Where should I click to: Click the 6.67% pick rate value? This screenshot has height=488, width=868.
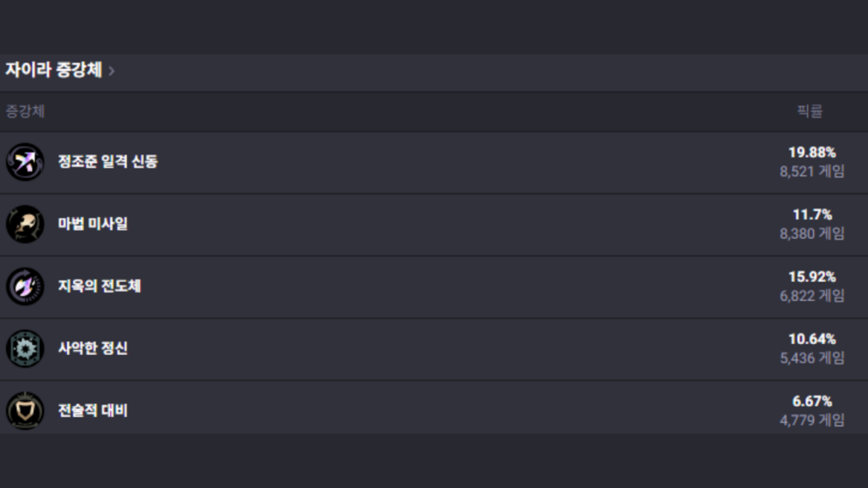(x=812, y=402)
